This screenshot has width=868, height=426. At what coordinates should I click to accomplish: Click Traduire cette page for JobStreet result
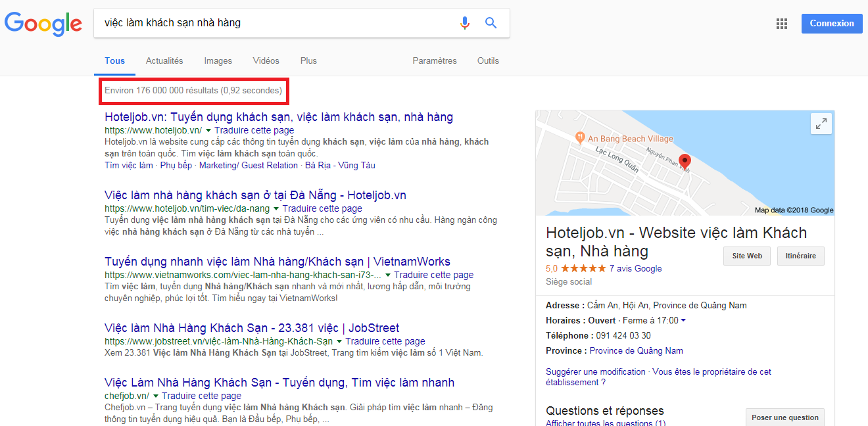385,341
